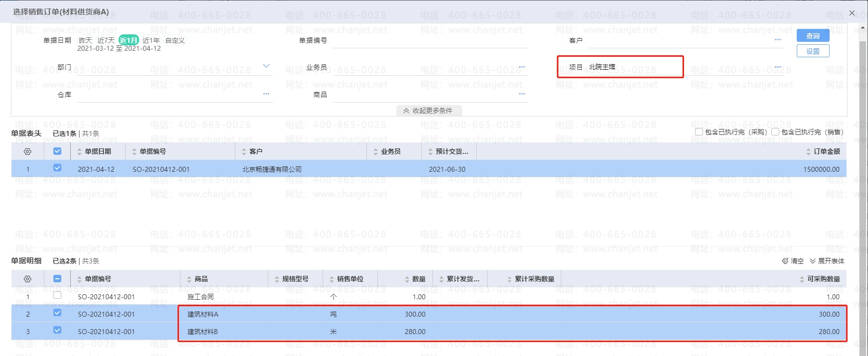Toggle select-all checkbox in header table
868x356 pixels.
tap(57, 151)
